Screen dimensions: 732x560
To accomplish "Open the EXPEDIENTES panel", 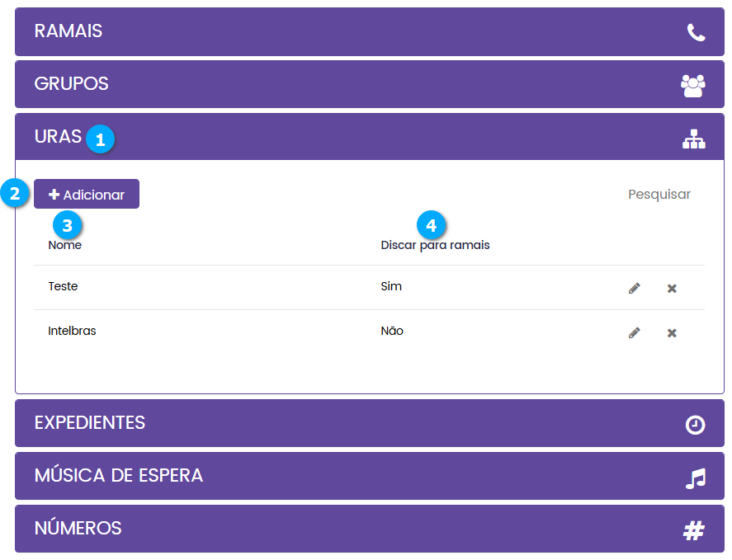I will coord(90,423).
